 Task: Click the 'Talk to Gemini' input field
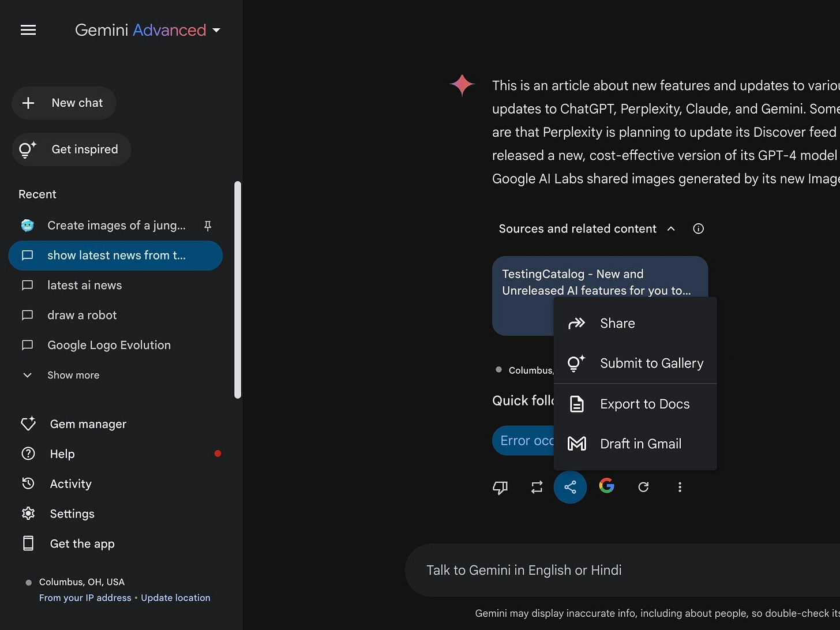(622, 571)
